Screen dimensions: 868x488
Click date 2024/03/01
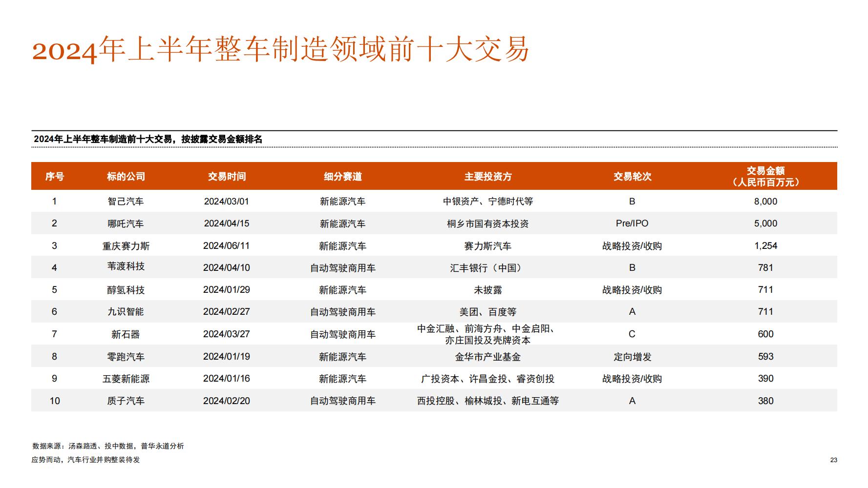[x=227, y=202]
